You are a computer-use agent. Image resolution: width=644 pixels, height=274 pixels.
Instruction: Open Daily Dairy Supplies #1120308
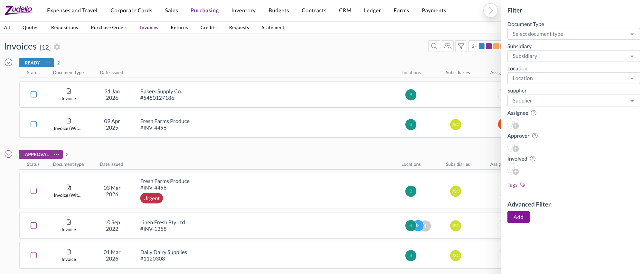[x=260, y=255]
